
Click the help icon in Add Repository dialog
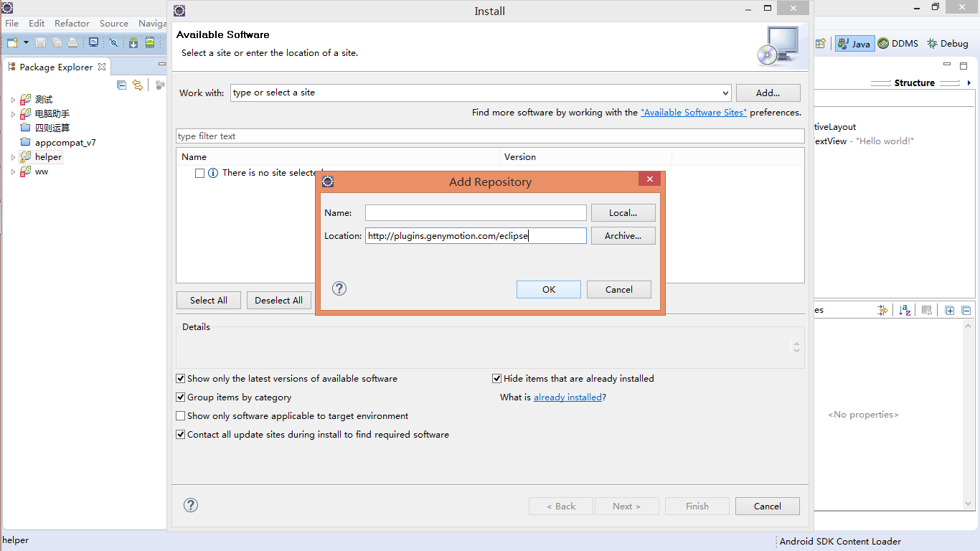click(x=339, y=288)
